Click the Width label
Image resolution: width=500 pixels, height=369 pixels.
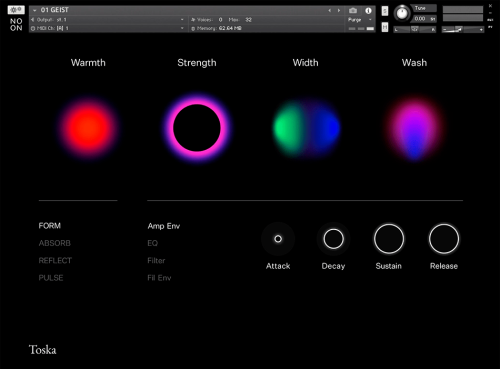(x=305, y=63)
